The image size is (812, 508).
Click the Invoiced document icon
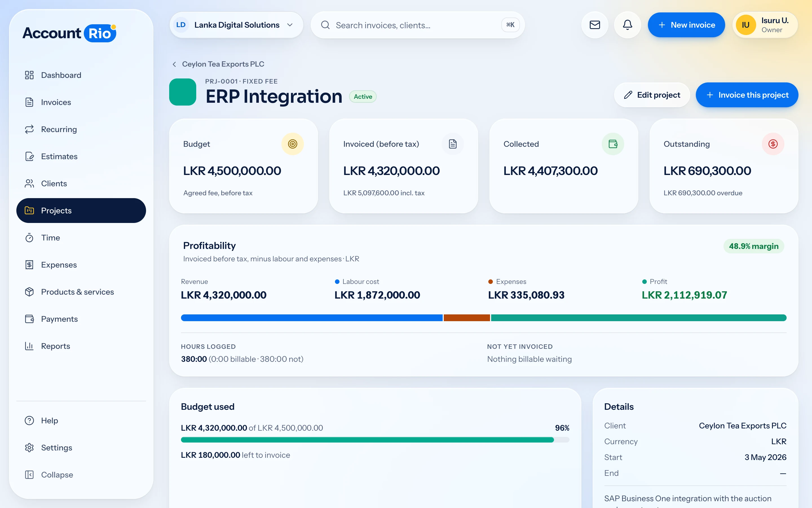click(x=453, y=144)
